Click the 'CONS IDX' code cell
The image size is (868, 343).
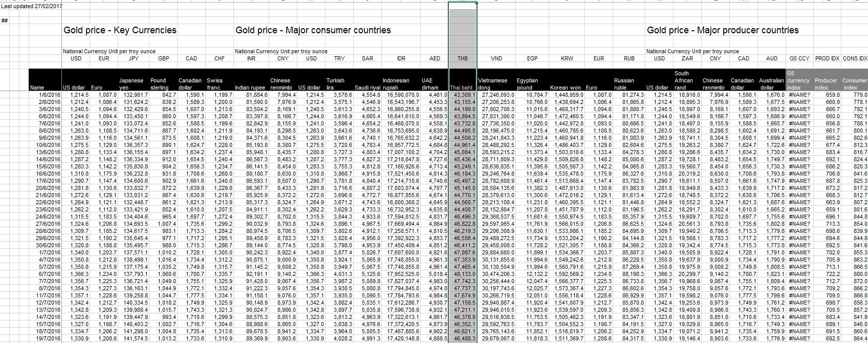coord(855,58)
